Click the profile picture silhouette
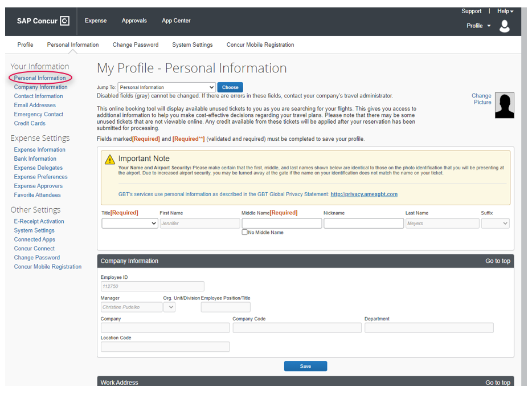Viewport: 532px width, 394px height. coord(504,105)
